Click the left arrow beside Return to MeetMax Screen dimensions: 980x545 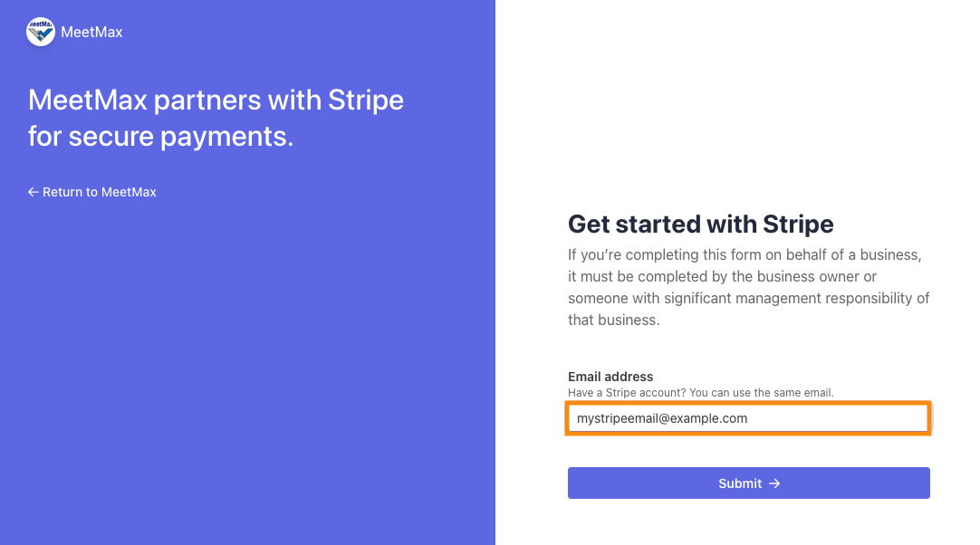[x=34, y=192]
